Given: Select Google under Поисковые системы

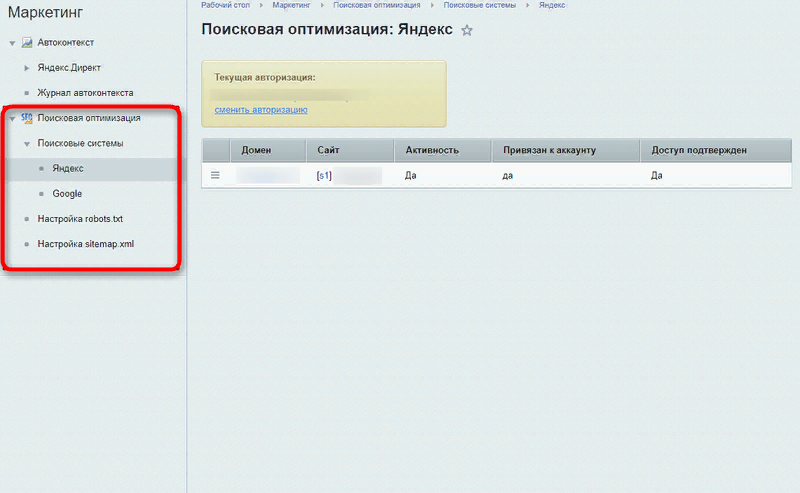Looking at the screenshot, I should coord(67,194).
